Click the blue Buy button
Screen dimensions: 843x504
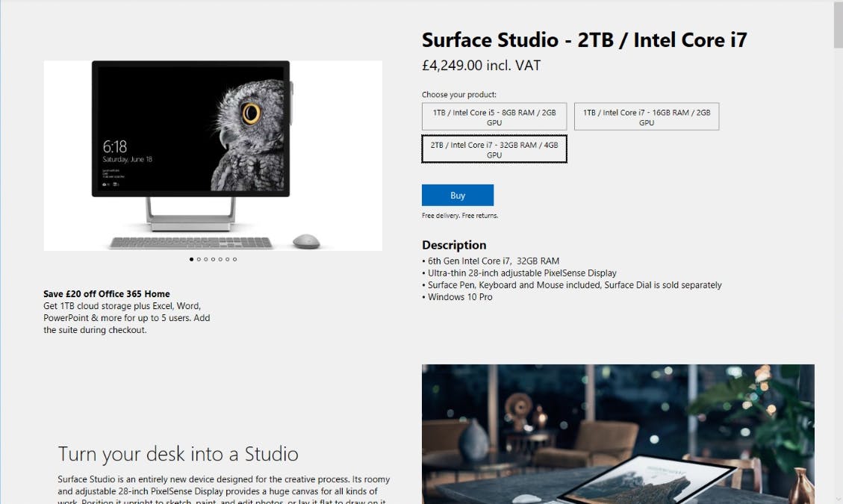[458, 195]
